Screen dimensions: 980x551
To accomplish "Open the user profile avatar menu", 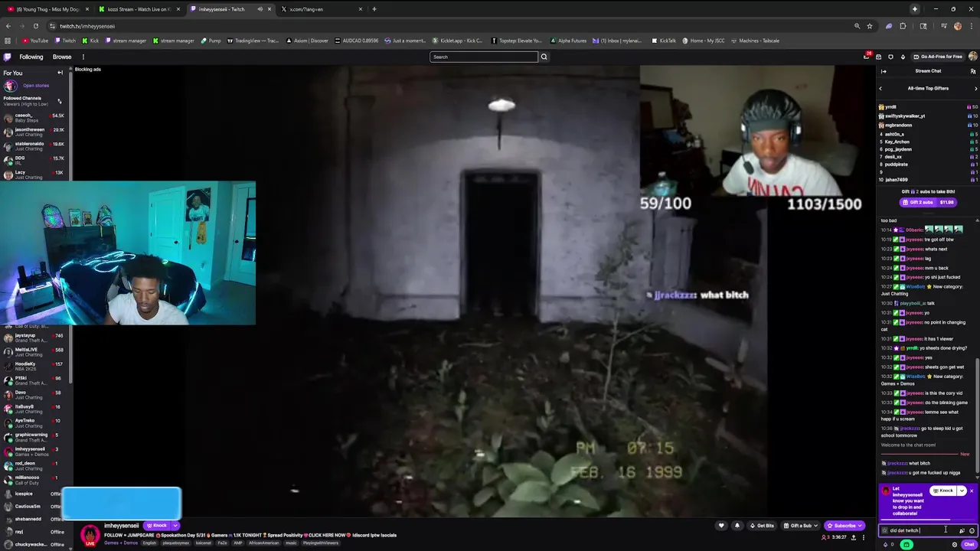I will click(972, 57).
